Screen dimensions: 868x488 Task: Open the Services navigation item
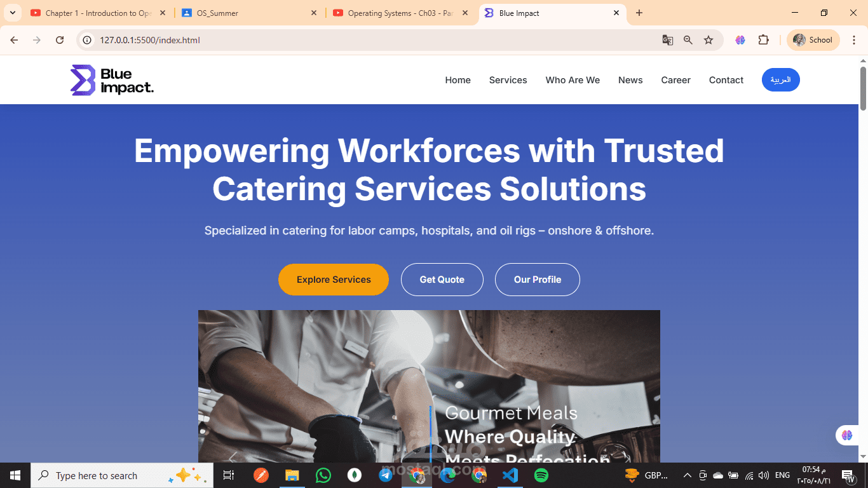pos(508,80)
